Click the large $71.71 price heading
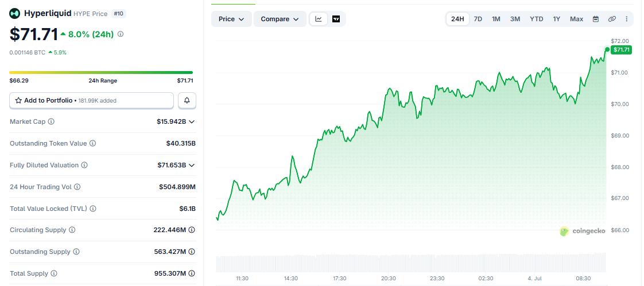Screen dimensions: 644x286 34,34
